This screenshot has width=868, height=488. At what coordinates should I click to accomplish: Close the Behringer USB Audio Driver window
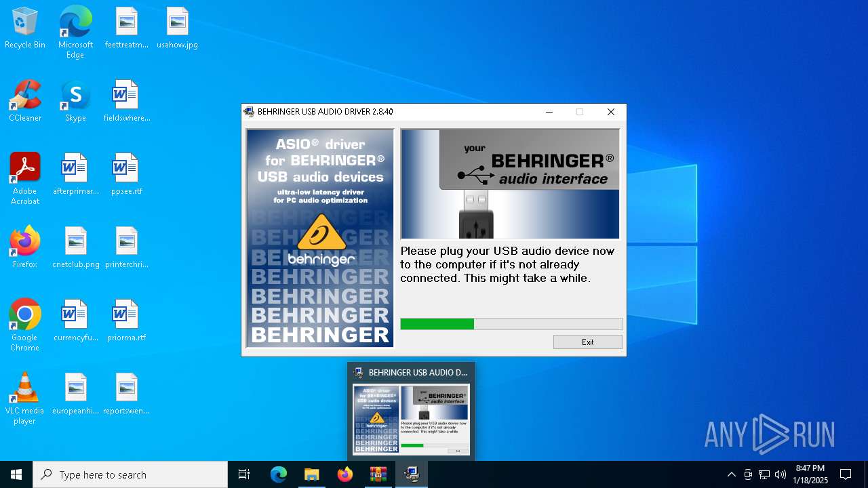point(610,112)
